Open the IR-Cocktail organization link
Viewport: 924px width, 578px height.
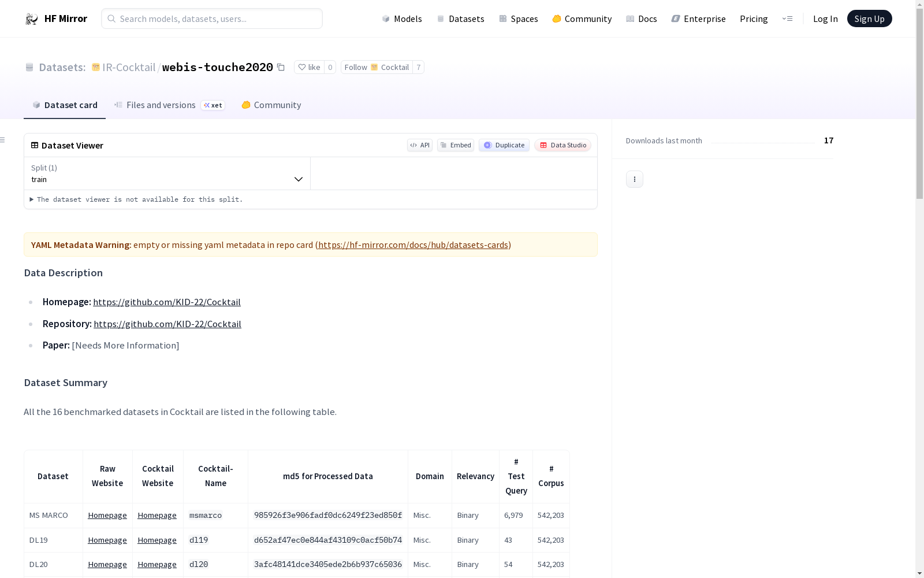[x=129, y=67]
